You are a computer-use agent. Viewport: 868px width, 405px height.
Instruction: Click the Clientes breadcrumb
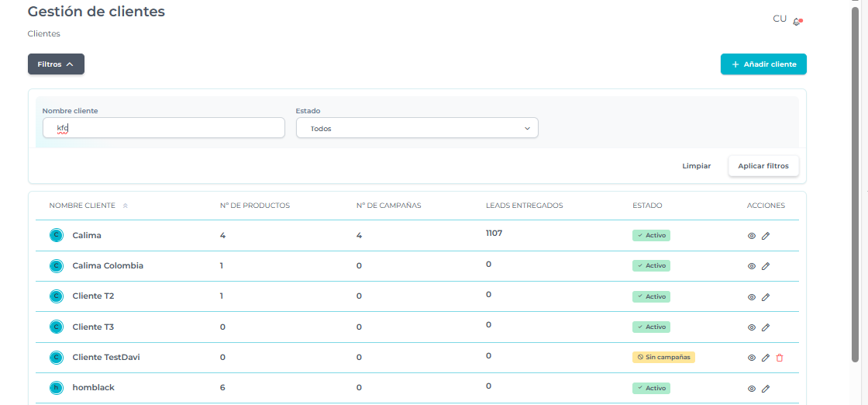coord(43,34)
